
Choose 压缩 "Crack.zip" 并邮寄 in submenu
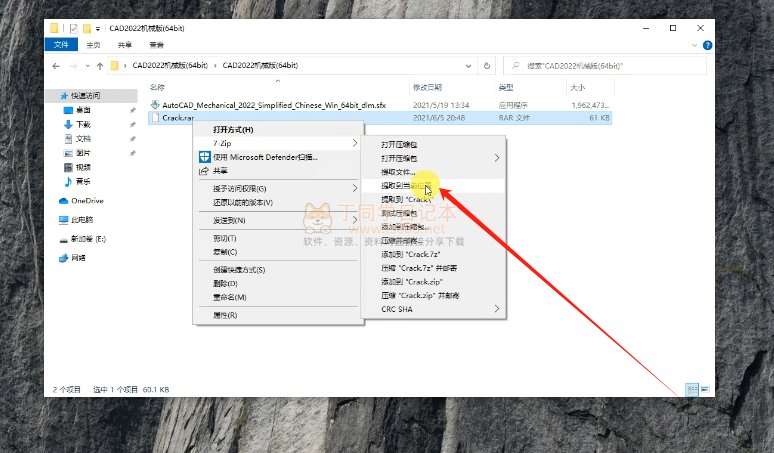(x=433, y=296)
